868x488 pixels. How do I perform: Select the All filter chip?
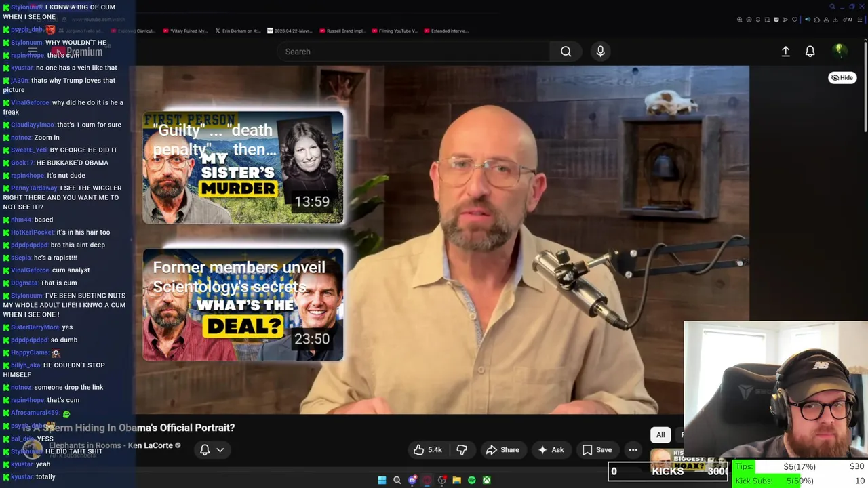(660, 434)
